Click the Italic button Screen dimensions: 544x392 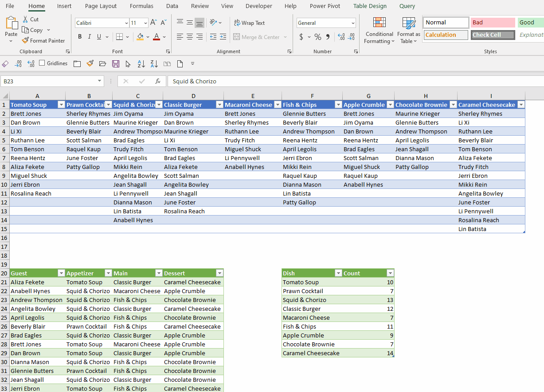pos(90,37)
